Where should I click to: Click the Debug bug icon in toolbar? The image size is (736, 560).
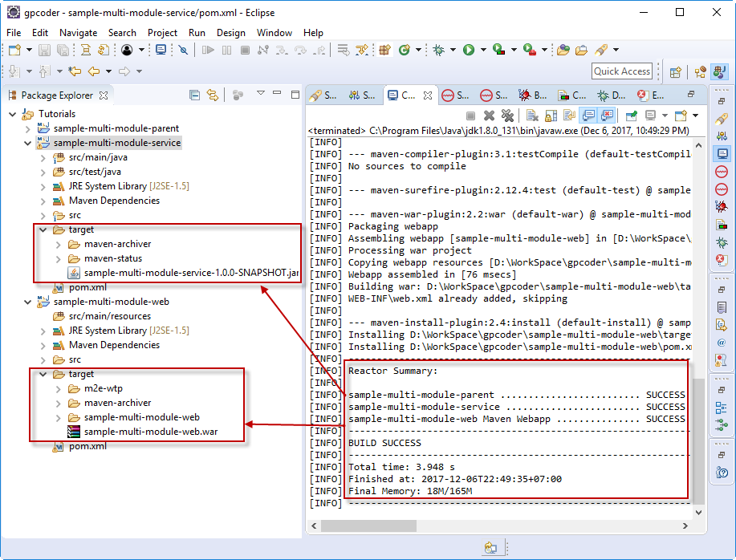coord(438,50)
